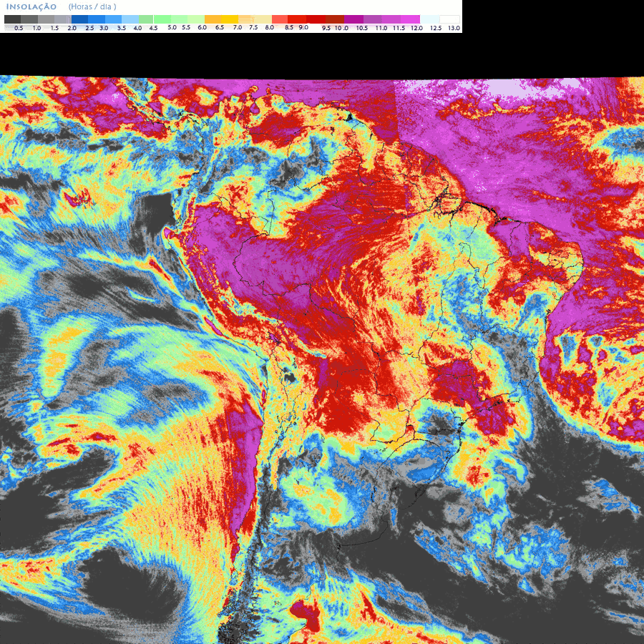Pick the dark magenta swatch above 10.5
The height and width of the screenshot is (644, 644).
click(353, 19)
